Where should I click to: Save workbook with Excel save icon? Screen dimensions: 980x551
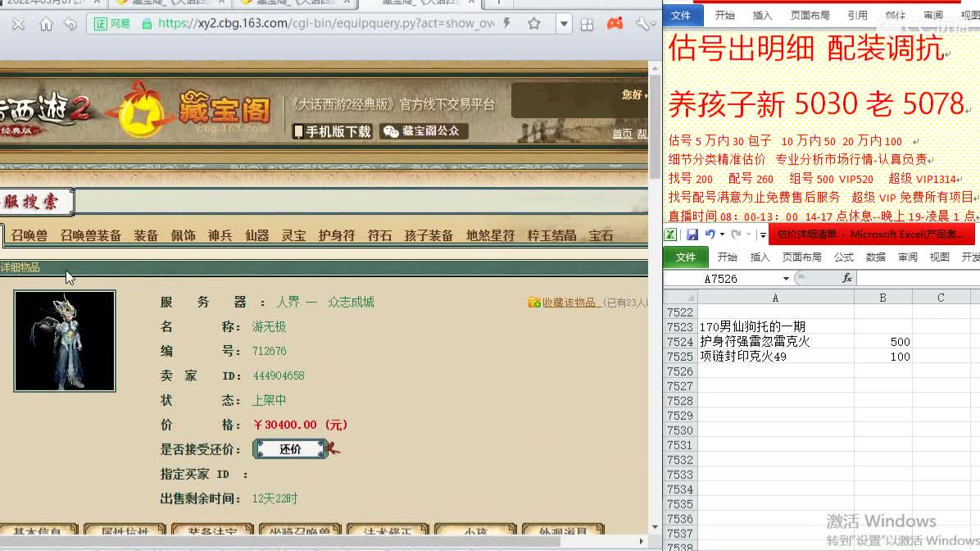pos(692,235)
